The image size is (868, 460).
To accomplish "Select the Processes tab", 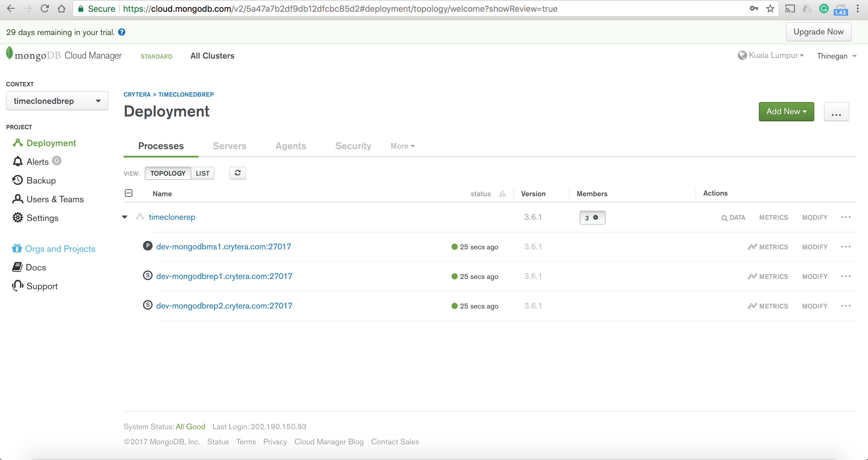I will pos(161,145).
